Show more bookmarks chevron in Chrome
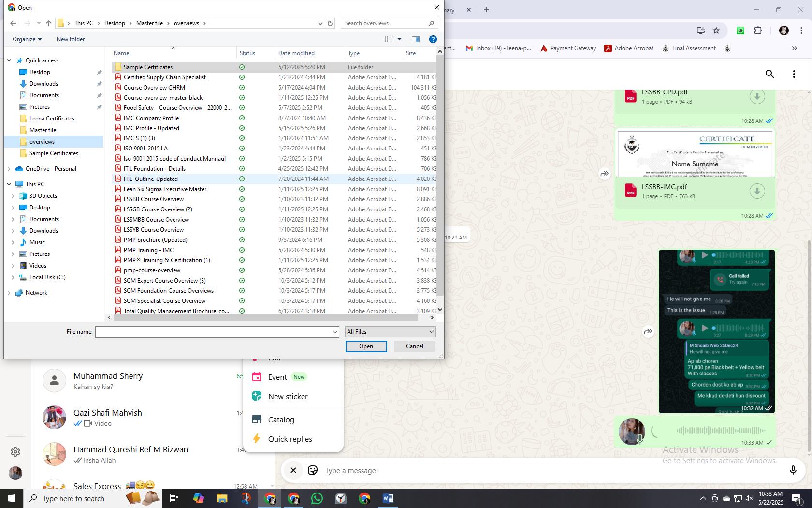This screenshot has width=812, height=508. 794,48
